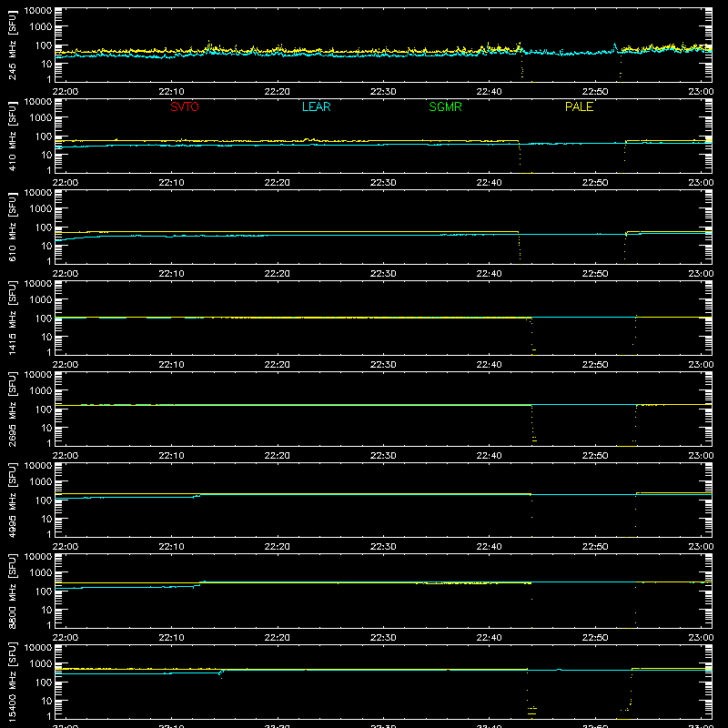Screen dimensions: 728x728
Task: Click 22:40 label under the 8800 MHz plot
Action: tap(489, 638)
